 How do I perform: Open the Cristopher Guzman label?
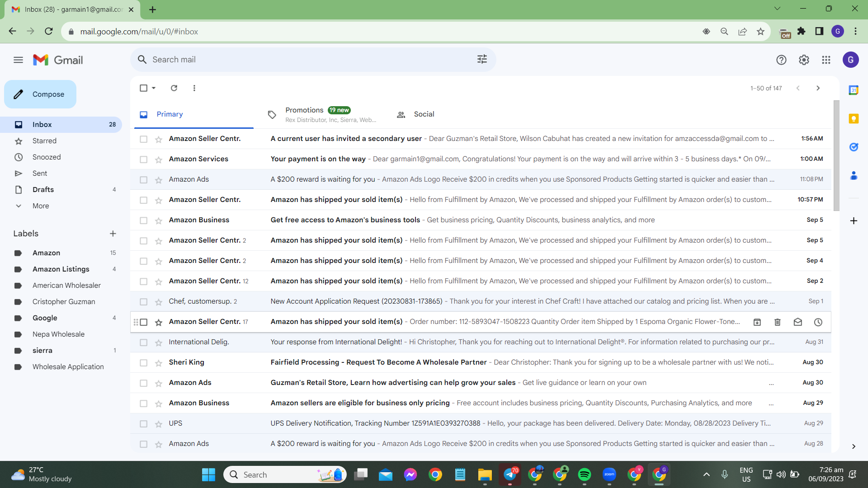coord(64,302)
